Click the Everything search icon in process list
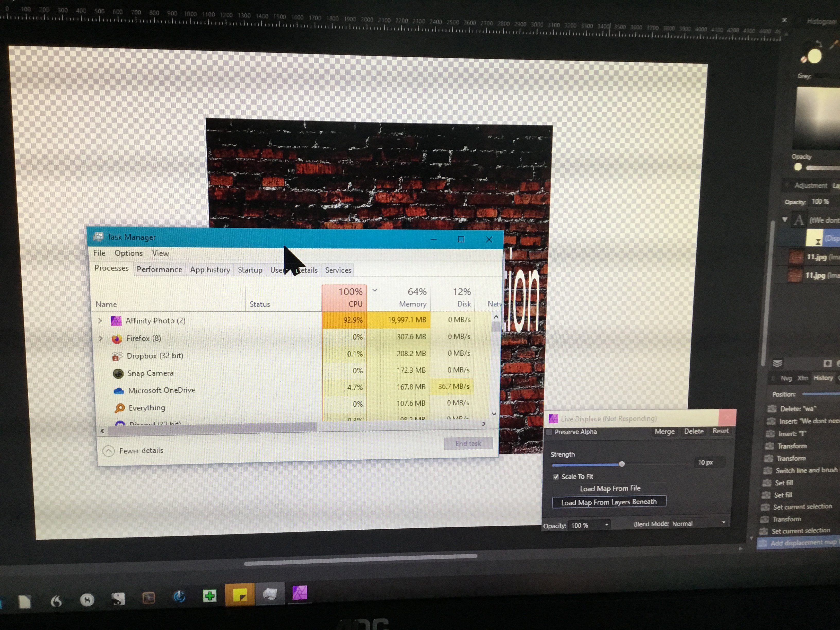The width and height of the screenshot is (840, 630). click(120, 408)
